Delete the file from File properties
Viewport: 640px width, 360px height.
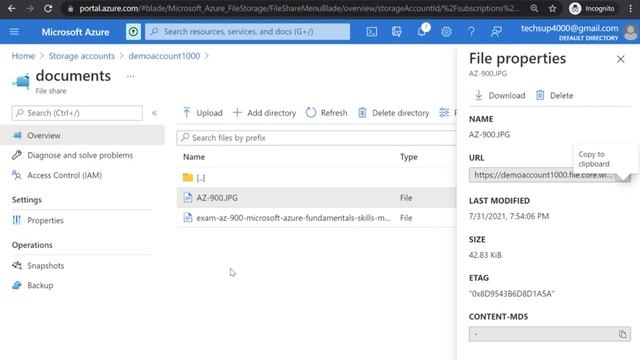tap(554, 96)
